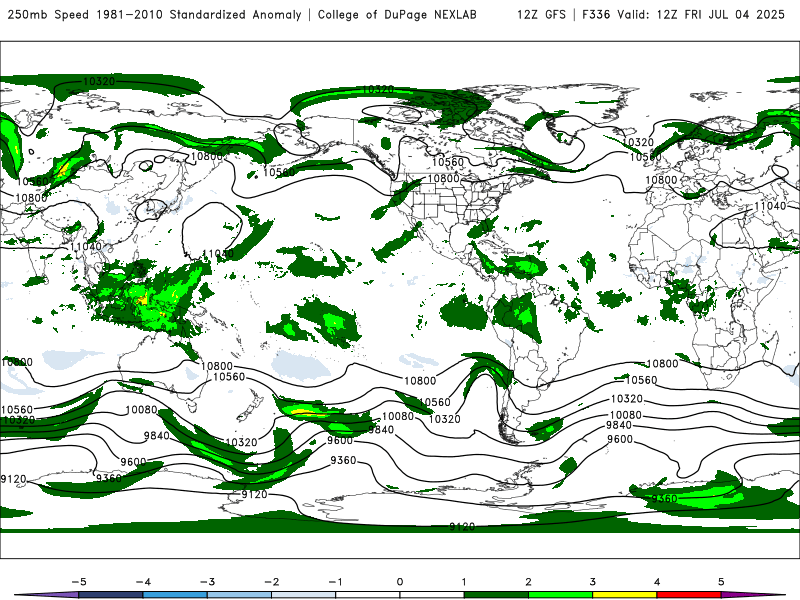The width and height of the screenshot is (800, 600).
Task: Click the colorbar tick label "0"
Action: [x=399, y=582]
